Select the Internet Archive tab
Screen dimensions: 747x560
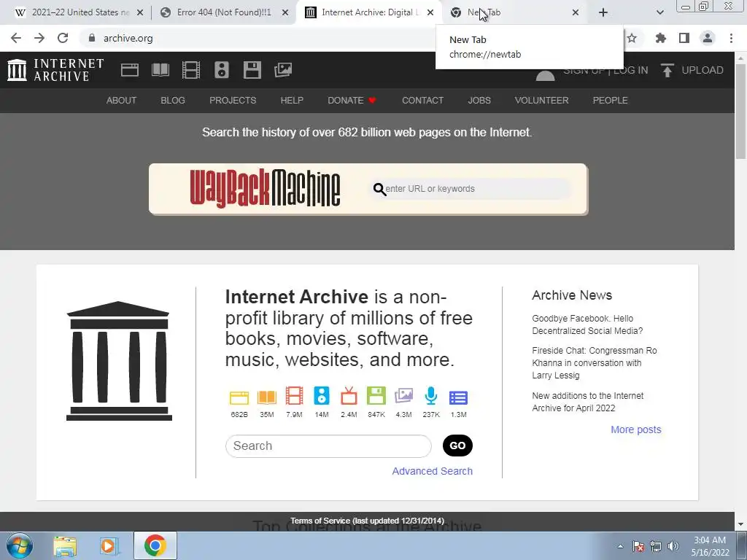pyautogui.click(x=369, y=12)
